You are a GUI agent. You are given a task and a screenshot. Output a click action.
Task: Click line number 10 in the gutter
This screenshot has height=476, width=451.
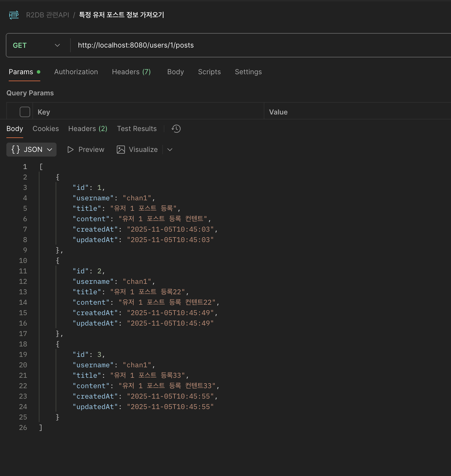click(23, 261)
